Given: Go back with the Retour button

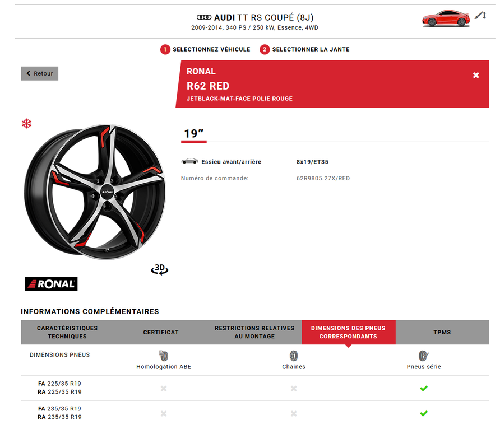Looking at the screenshot, I should [40, 73].
